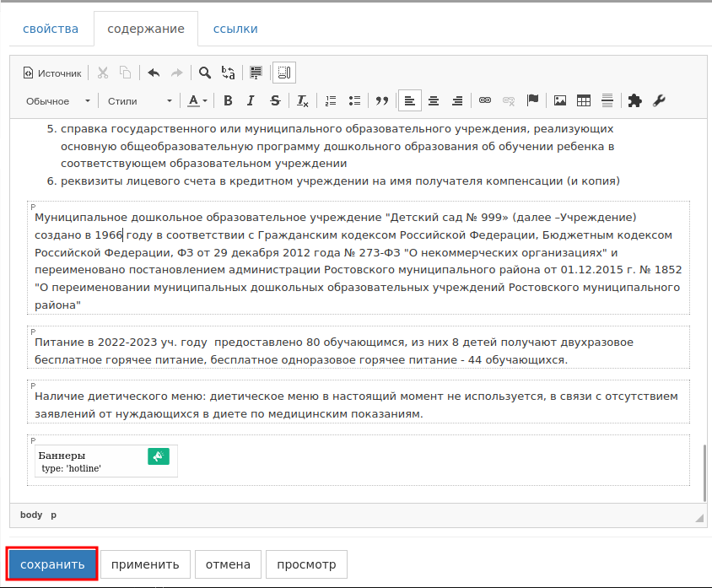
Task: Toggle the Show Blocks button
Action: pos(284,73)
